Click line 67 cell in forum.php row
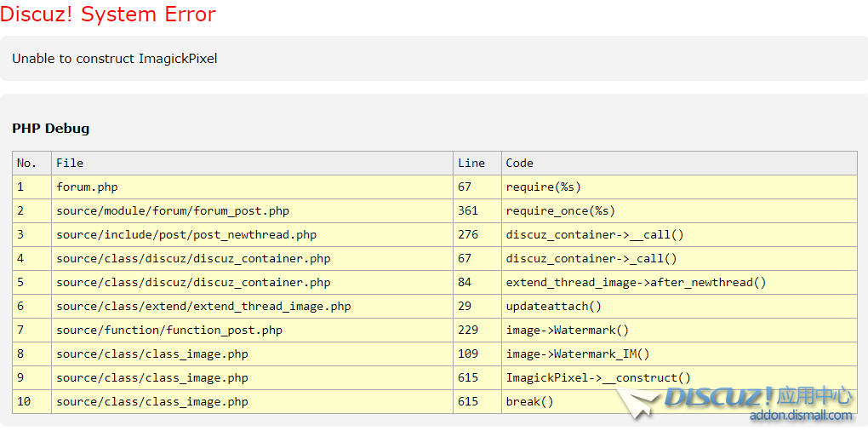This screenshot has height=437, width=868. pyautogui.click(x=477, y=187)
